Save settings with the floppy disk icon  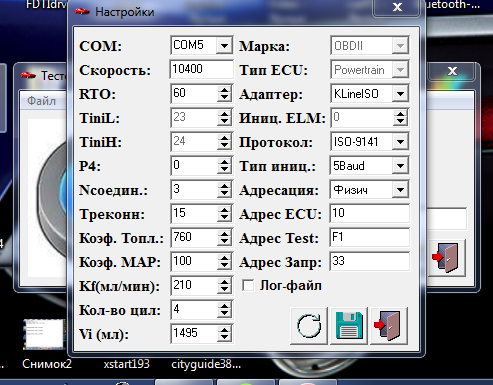[349, 326]
